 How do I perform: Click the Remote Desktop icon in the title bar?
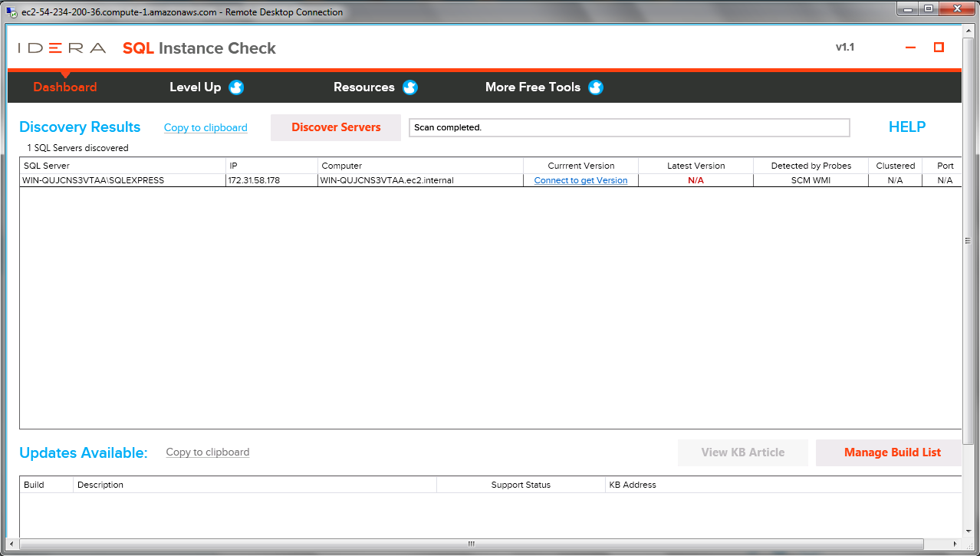coord(9,12)
